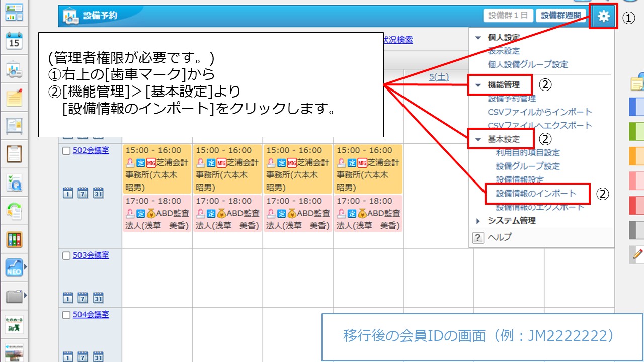Click the 31-day view icon for 504会議室
Image resolution: width=644 pixels, height=362 pixels.
pyautogui.click(x=98, y=357)
